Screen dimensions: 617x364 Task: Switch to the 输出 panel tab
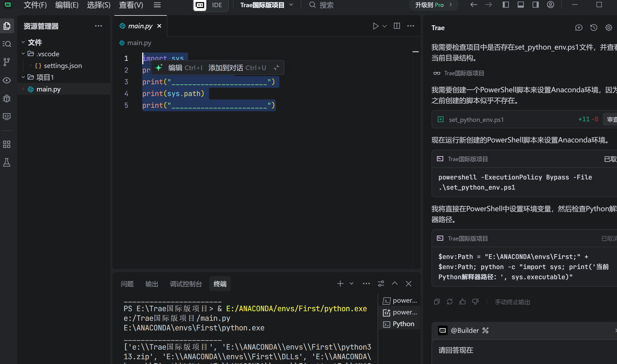tap(152, 284)
